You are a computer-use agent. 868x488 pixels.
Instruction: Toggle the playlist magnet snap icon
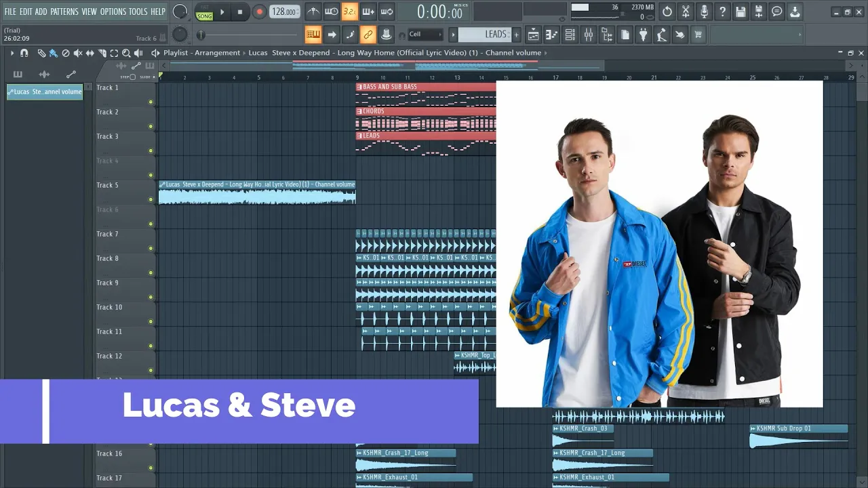tap(24, 53)
